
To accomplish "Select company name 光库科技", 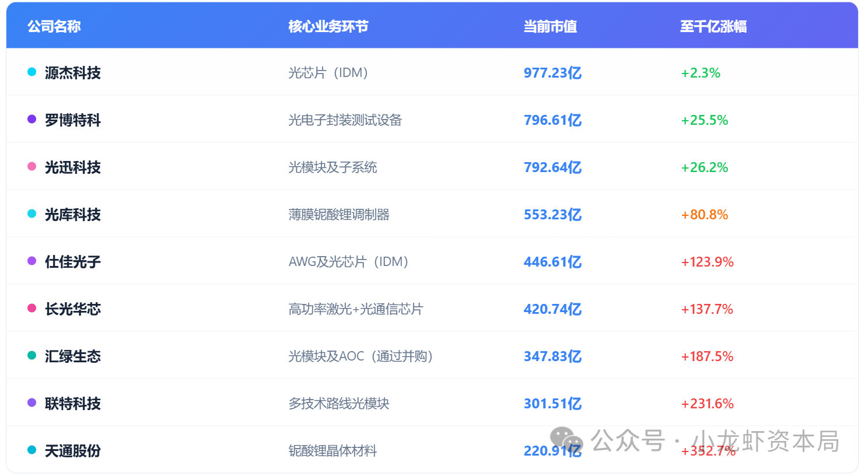I will tap(73, 215).
